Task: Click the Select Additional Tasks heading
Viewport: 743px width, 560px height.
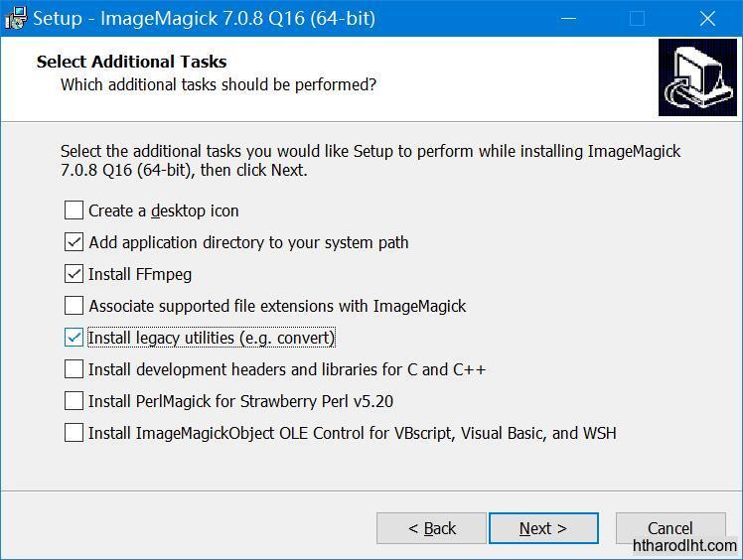Action: [131, 62]
